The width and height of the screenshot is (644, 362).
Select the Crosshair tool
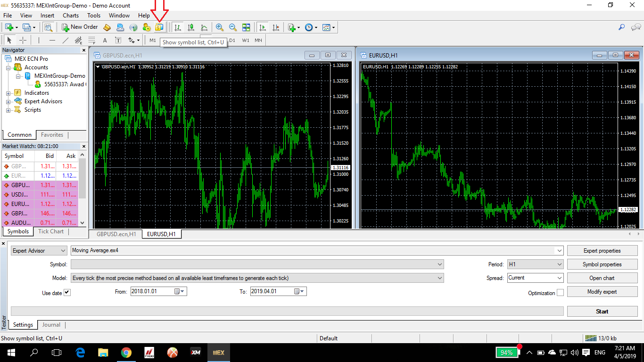coord(23,40)
